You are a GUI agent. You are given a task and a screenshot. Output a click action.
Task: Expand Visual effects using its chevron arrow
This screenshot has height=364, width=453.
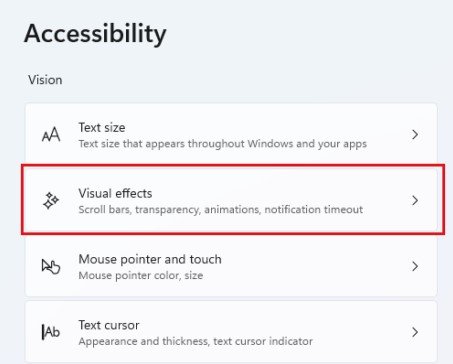(x=415, y=200)
